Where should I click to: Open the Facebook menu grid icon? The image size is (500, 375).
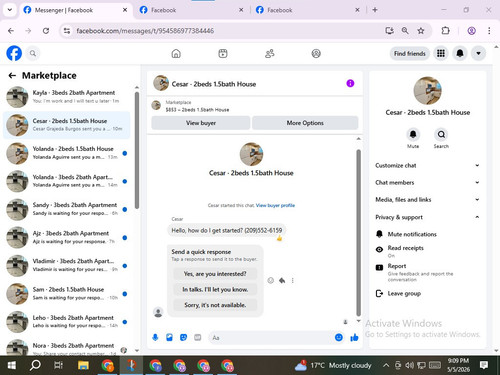(x=441, y=53)
